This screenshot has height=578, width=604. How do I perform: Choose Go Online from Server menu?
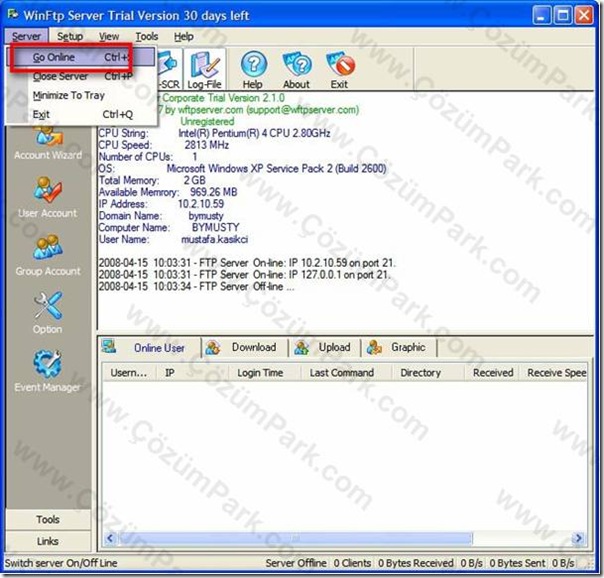pos(81,57)
